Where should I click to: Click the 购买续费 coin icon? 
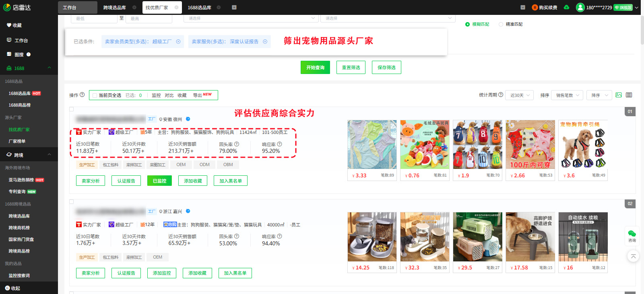[x=535, y=7]
